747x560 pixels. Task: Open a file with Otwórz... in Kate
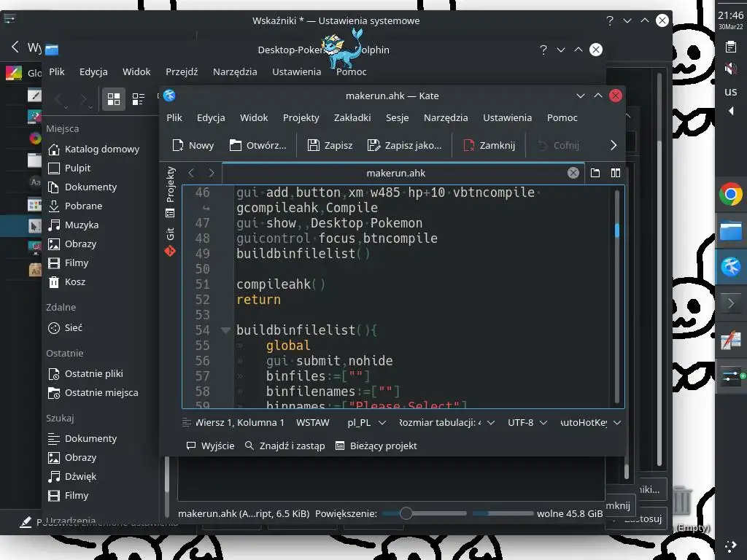point(258,145)
